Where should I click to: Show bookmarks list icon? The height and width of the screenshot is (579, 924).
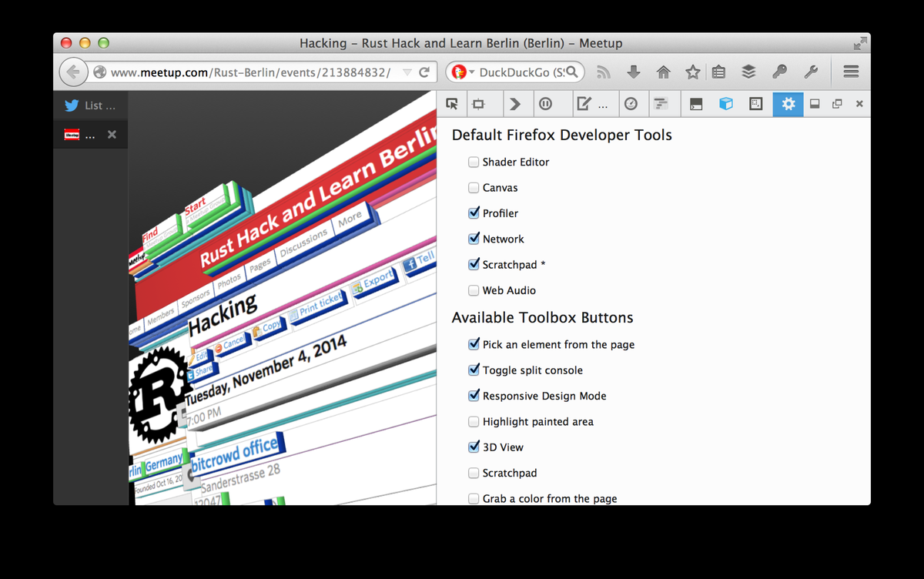point(718,72)
